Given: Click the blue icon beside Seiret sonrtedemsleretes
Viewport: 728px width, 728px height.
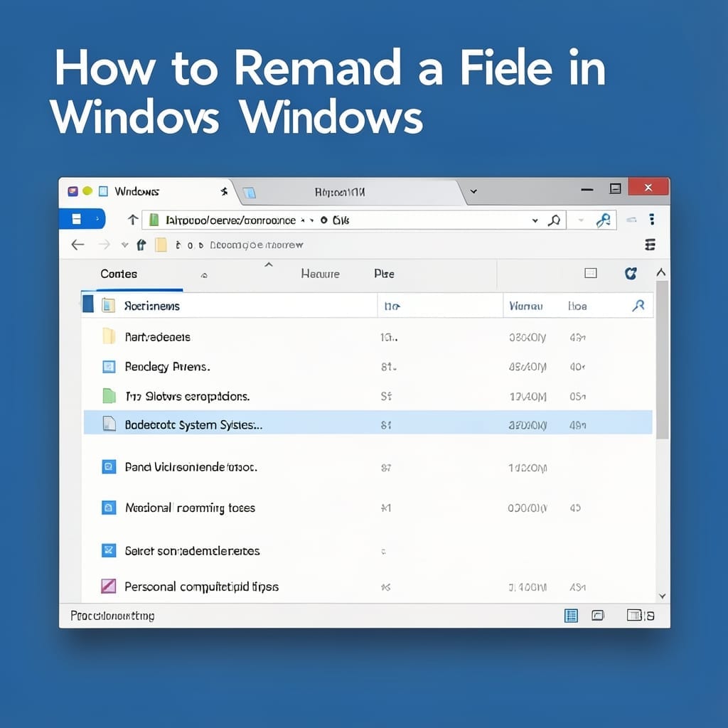Looking at the screenshot, I should tap(109, 550).
